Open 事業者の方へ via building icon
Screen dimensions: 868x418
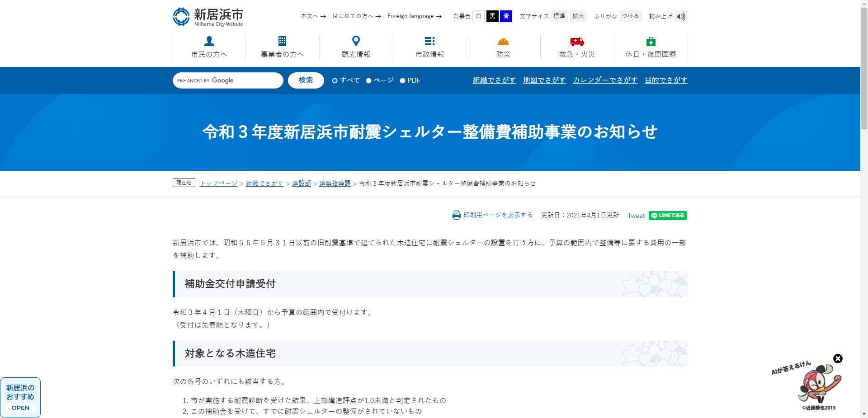(283, 41)
